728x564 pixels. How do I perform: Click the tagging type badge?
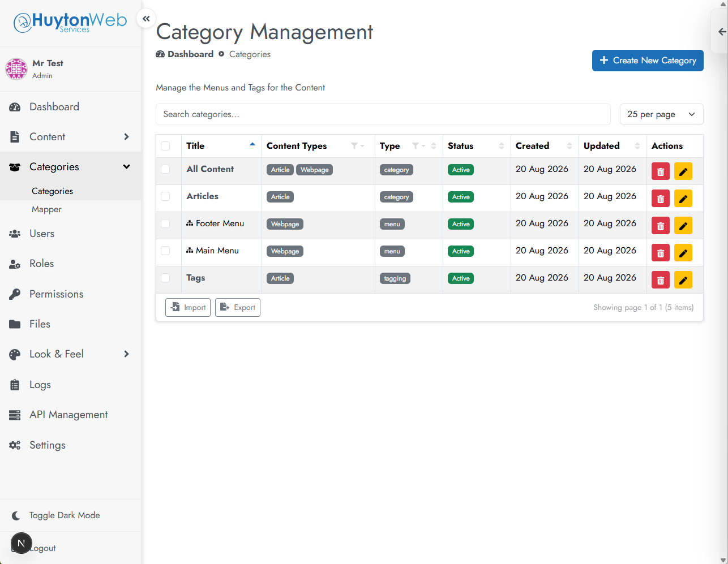coord(395,278)
